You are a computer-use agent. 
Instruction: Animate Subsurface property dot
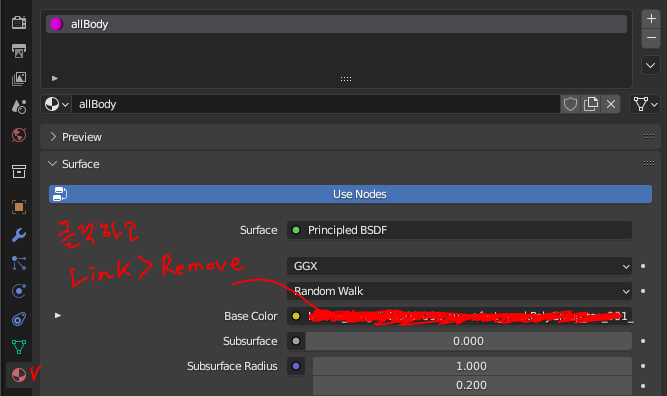coord(643,341)
